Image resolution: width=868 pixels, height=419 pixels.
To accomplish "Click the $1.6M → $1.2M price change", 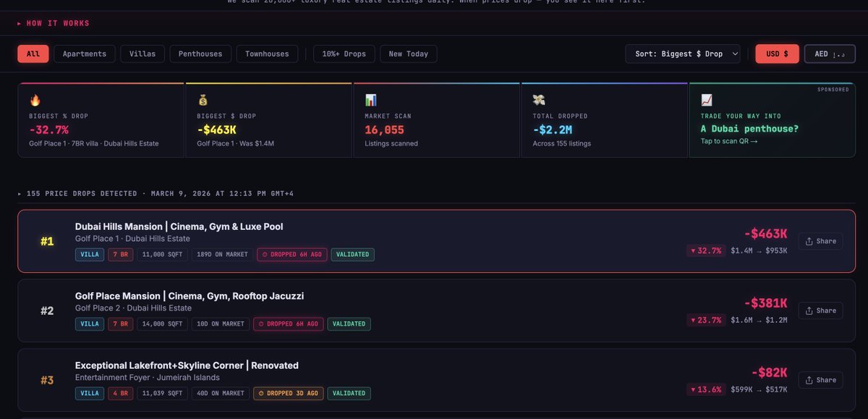I will (759, 320).
